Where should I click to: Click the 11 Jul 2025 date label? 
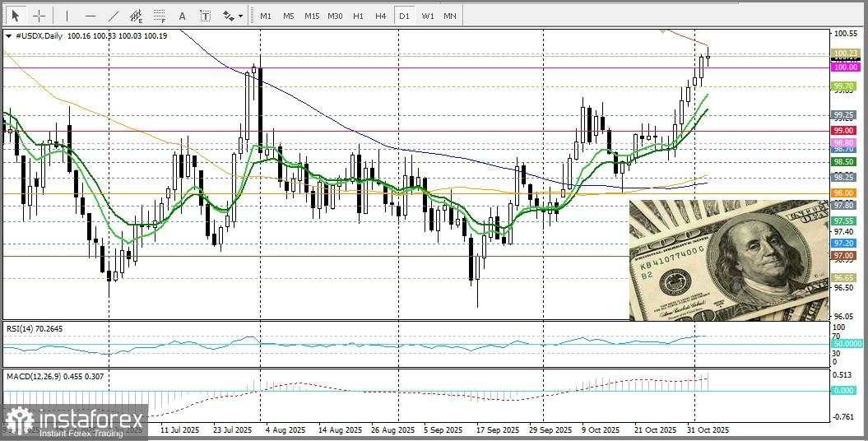pos(180,430)
